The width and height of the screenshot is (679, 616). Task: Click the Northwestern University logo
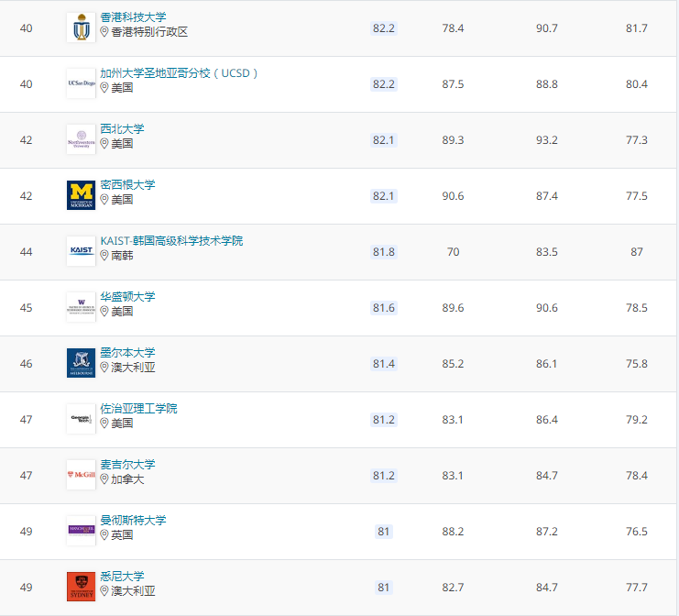click(x=81, y=139)
